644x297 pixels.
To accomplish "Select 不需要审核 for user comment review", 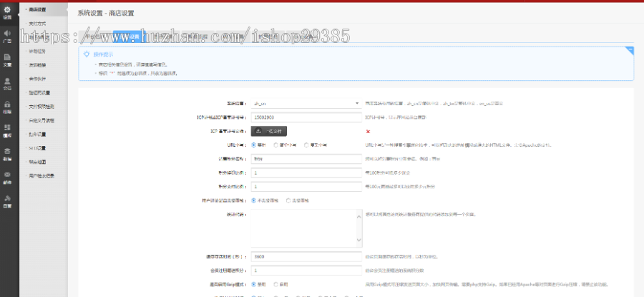I will pyautogui.click(x=254, y=200).
